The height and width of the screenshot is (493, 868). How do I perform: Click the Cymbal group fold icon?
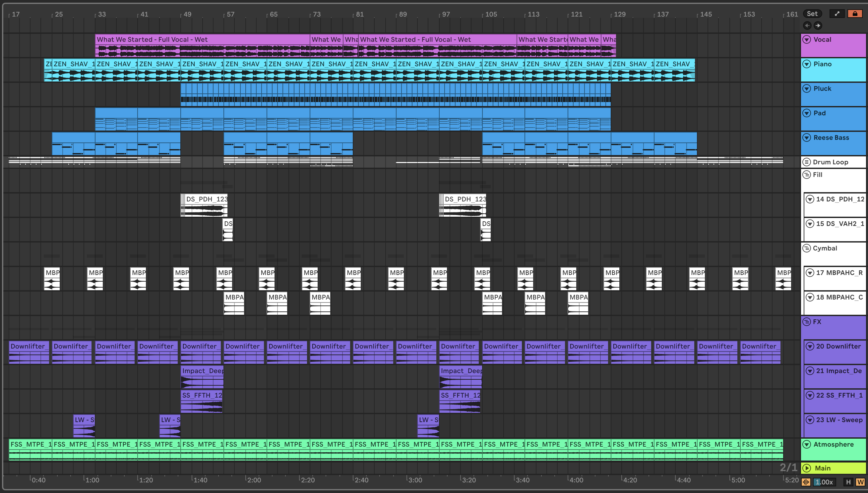[806, 248]
